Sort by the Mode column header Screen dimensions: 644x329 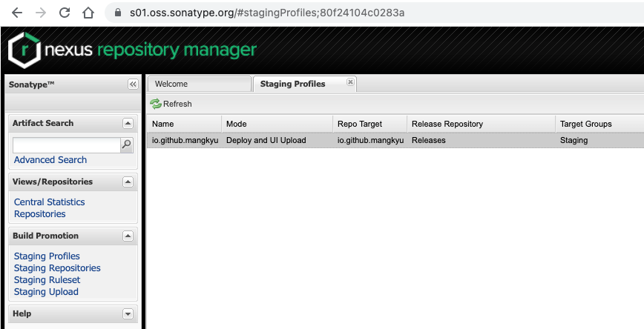point(277,124)
